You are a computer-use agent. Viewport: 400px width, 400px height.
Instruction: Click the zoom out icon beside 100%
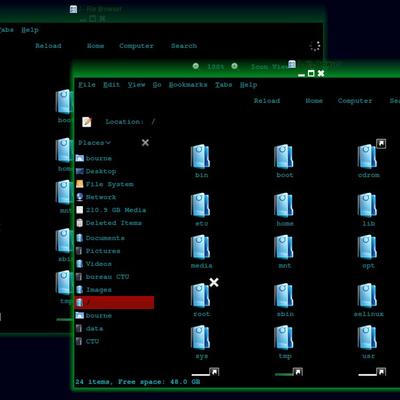196,66
